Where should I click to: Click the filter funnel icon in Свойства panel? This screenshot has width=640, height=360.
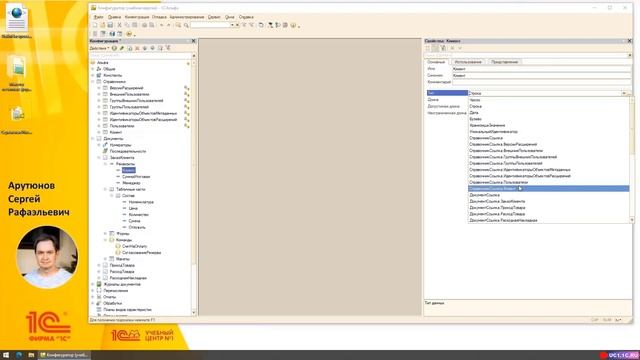(x=443, y=48)
